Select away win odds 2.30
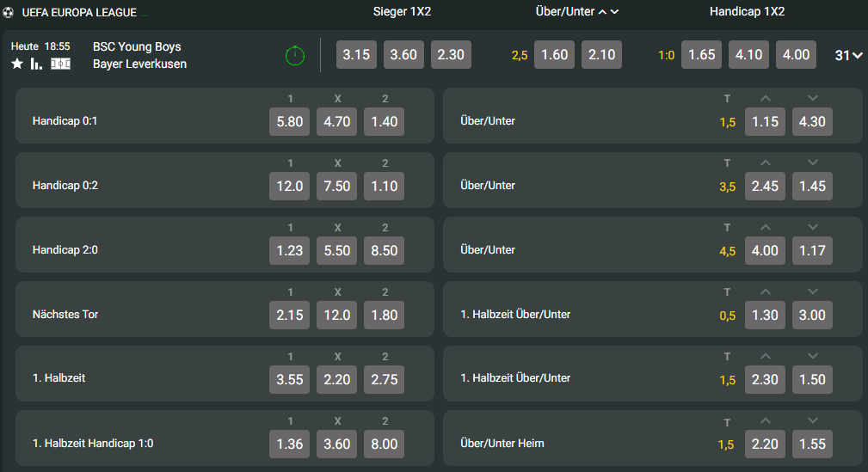 pos(451,54)
